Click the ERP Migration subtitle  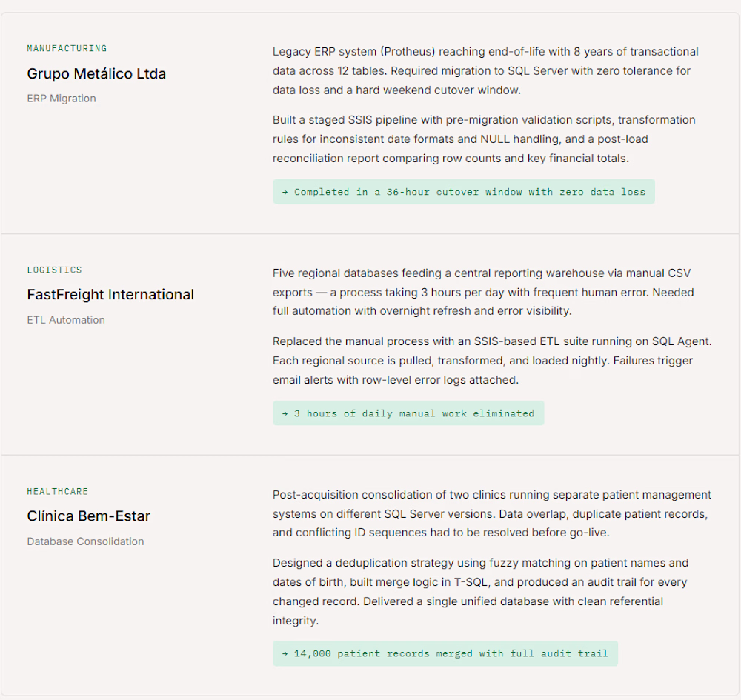pos(62,99)
